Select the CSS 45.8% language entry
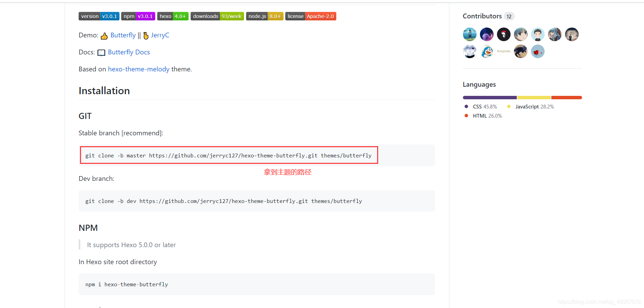 click(x=481, y=107)
